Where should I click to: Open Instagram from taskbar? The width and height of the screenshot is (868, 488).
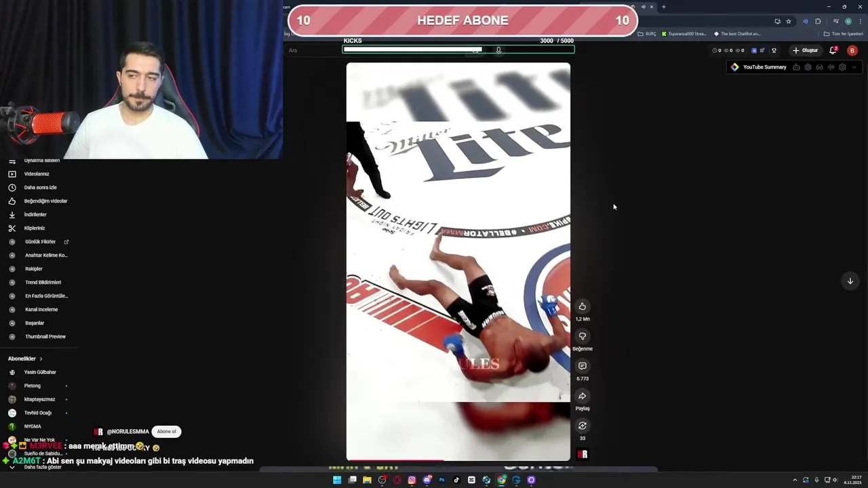tap(412, 480)
